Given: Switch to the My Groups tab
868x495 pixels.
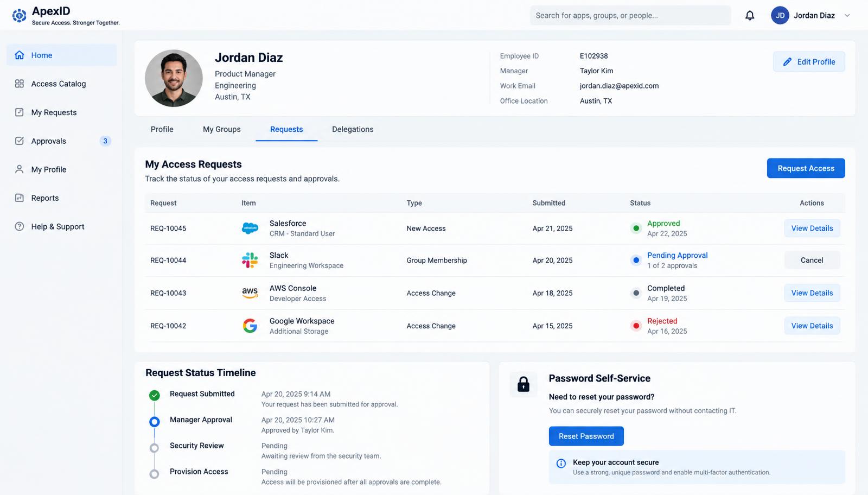Looking at the screenshot, I should (222, 129).
